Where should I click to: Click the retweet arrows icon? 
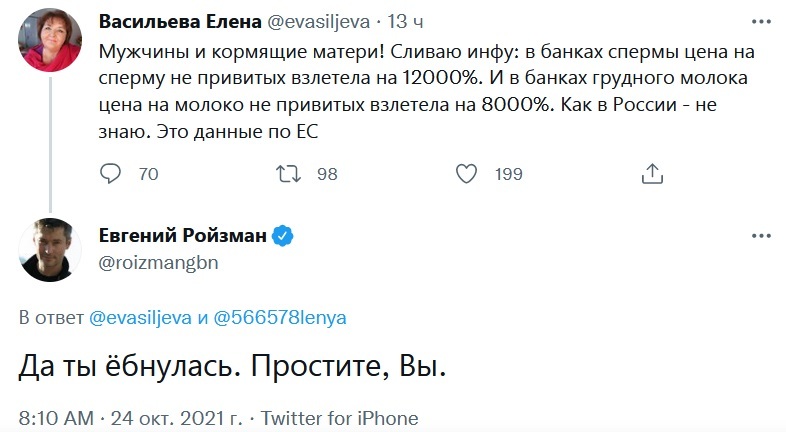click(x=289, y=174)
